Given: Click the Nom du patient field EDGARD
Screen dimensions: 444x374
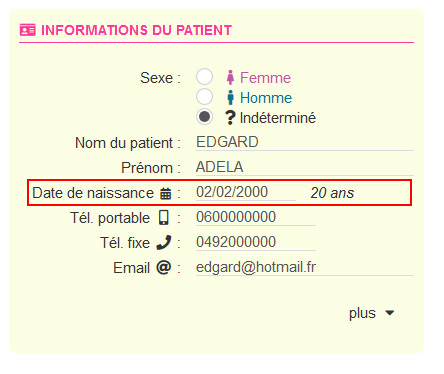Looking at the screenshot, I should click(305, 142).
